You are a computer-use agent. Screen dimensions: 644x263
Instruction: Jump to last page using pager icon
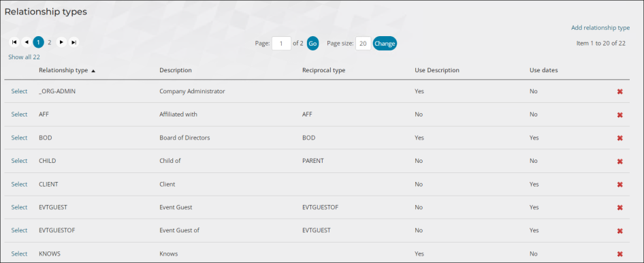(74, 42)
